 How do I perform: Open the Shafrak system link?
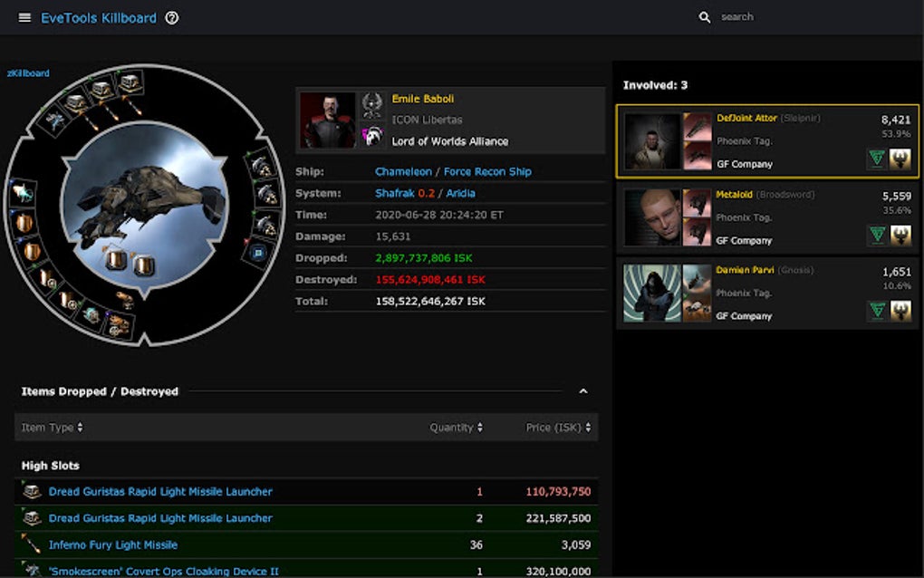(x=394, y=193)
